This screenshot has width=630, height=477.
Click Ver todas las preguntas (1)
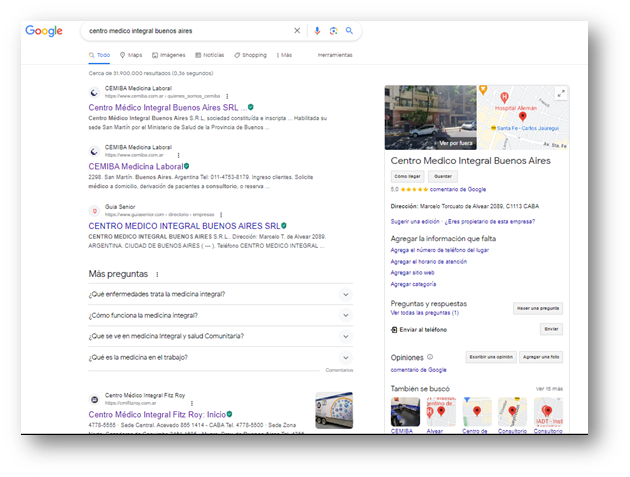[424, 313]
